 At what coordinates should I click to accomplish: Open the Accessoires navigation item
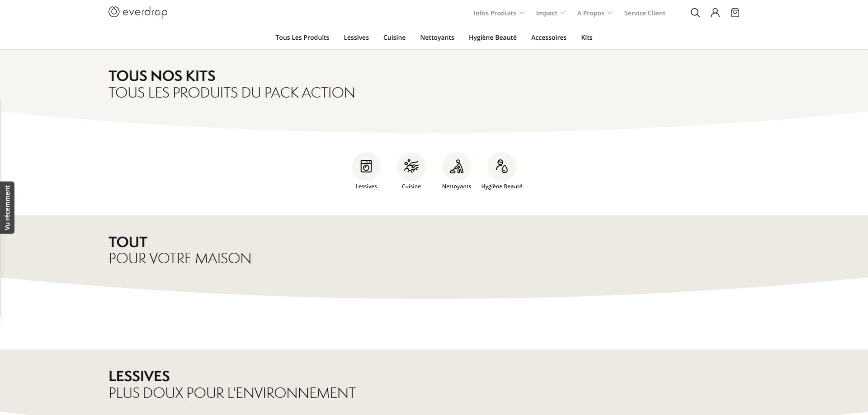click(549, 37)
